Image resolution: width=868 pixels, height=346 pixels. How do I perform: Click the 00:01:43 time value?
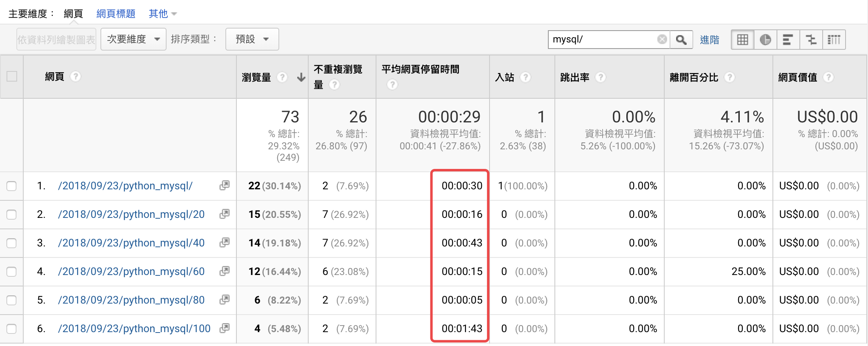coord(462,328)
